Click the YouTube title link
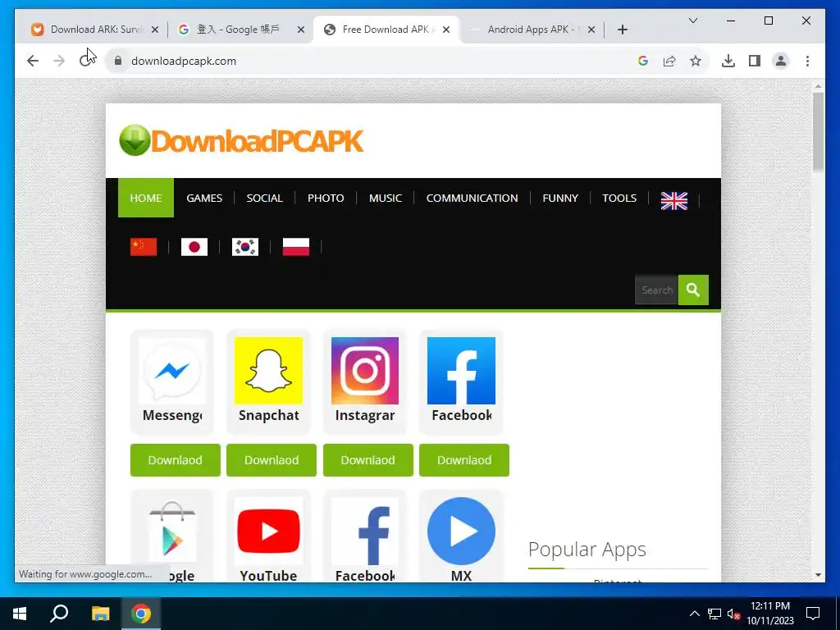 tap(268, 575)
